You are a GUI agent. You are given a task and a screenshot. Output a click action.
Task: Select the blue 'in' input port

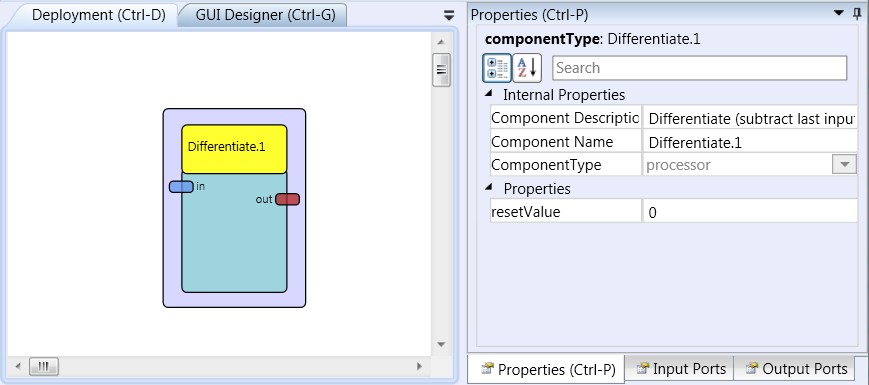181,187
